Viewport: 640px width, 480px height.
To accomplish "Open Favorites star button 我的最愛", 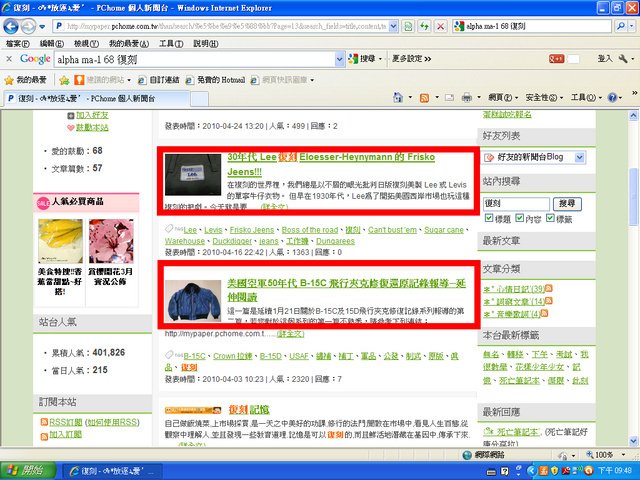I will click(25, 80).
